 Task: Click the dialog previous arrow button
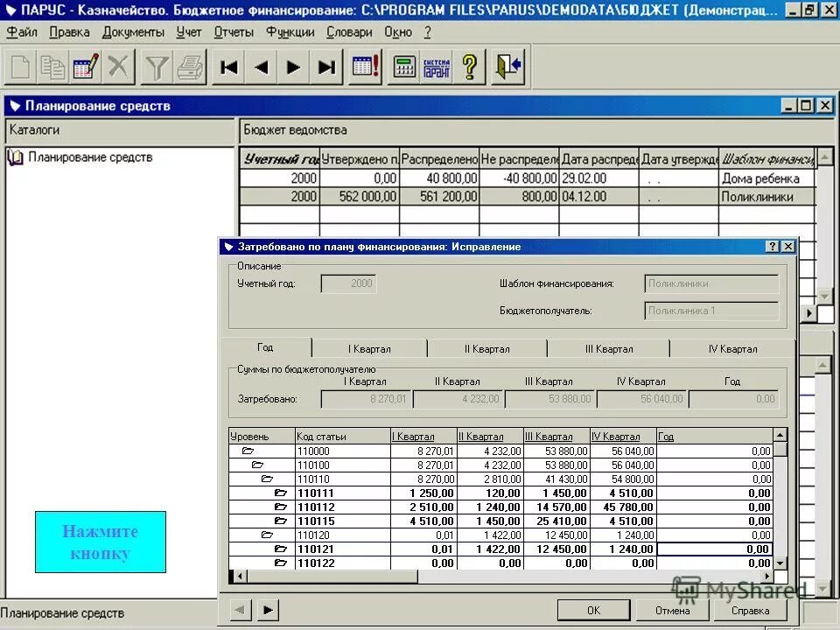click(240, 610)
